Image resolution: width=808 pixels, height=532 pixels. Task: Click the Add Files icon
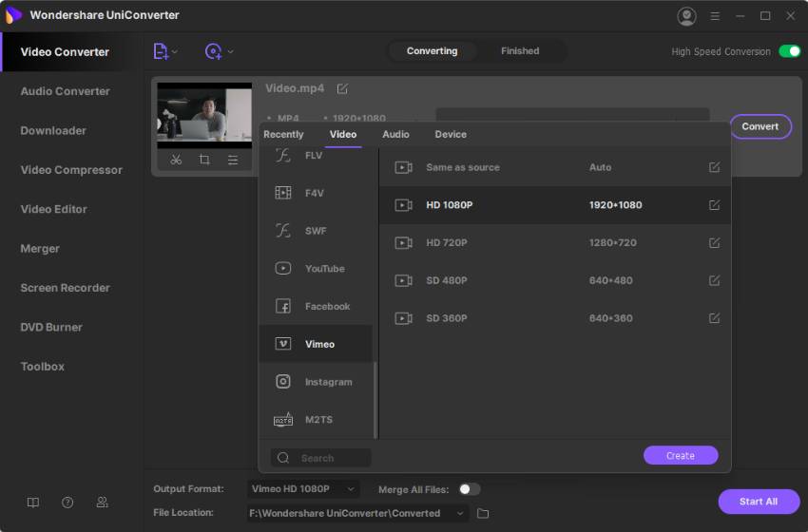pos(161,51)
